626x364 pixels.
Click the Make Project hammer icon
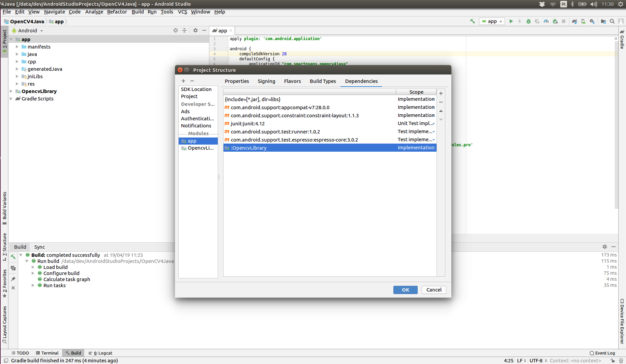(x=472, y=21)
